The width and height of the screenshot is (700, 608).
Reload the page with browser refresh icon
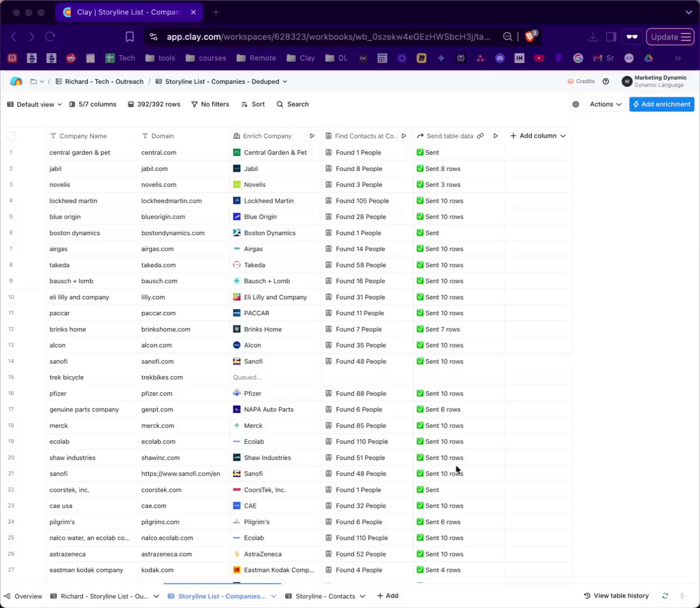tap(50, 37)
